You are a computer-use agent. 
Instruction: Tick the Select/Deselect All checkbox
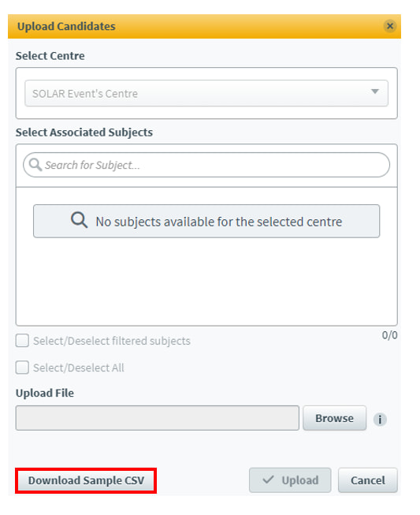coord(22,368)
